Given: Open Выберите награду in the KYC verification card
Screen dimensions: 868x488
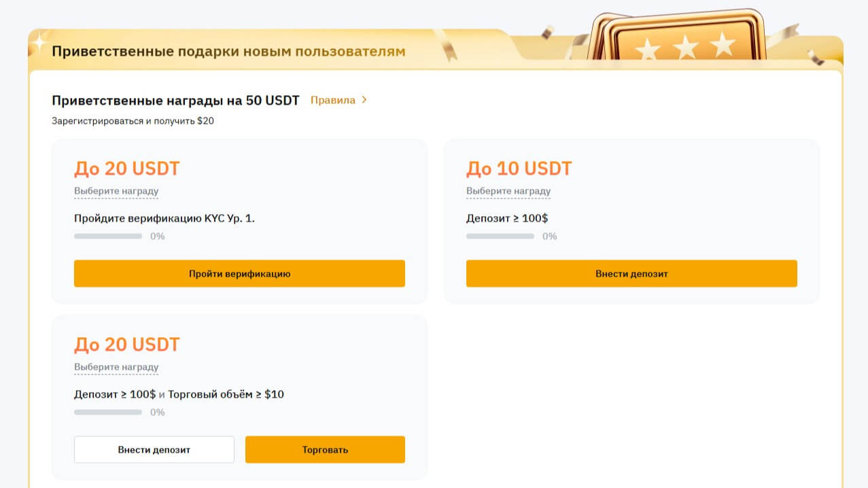Looking at the screenshot, I should pyautogui.click(x=116, y=191).
